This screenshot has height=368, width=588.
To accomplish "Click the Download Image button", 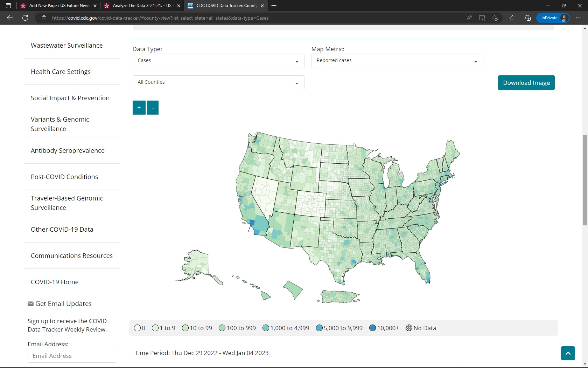I will 526,83.
